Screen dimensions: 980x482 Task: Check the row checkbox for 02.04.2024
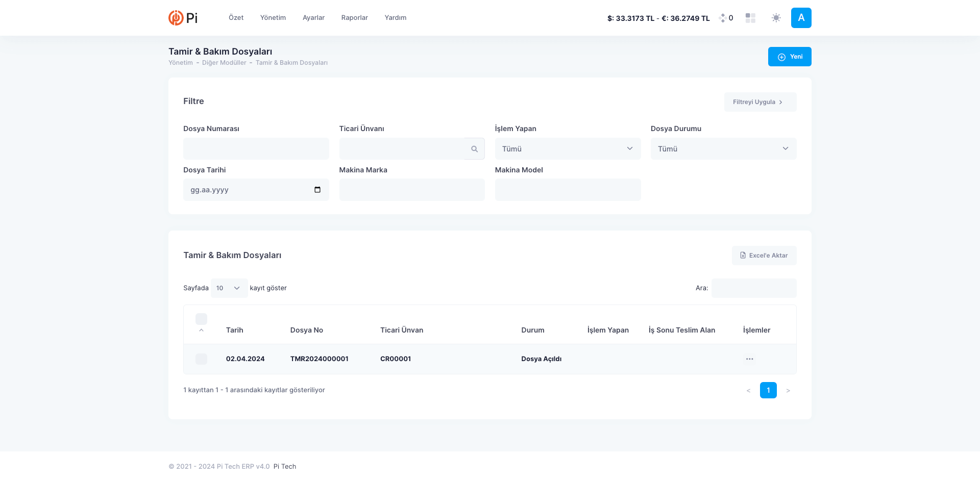tap(201, 359)
